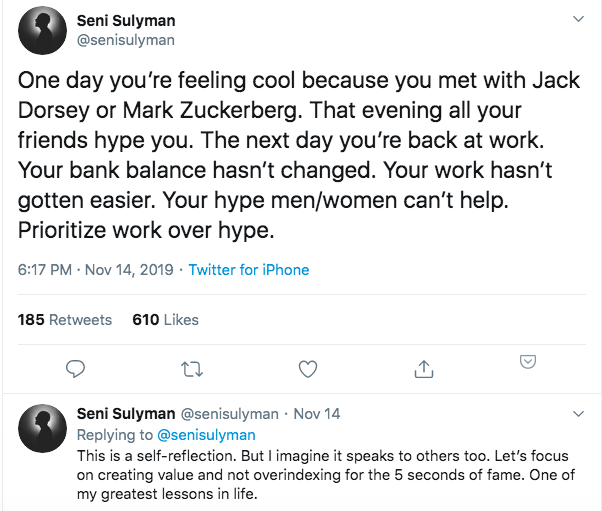The width and height of the screenshot is (602, 511).
Task: Click the Seni Sulyman name in header
Action: 126,21
